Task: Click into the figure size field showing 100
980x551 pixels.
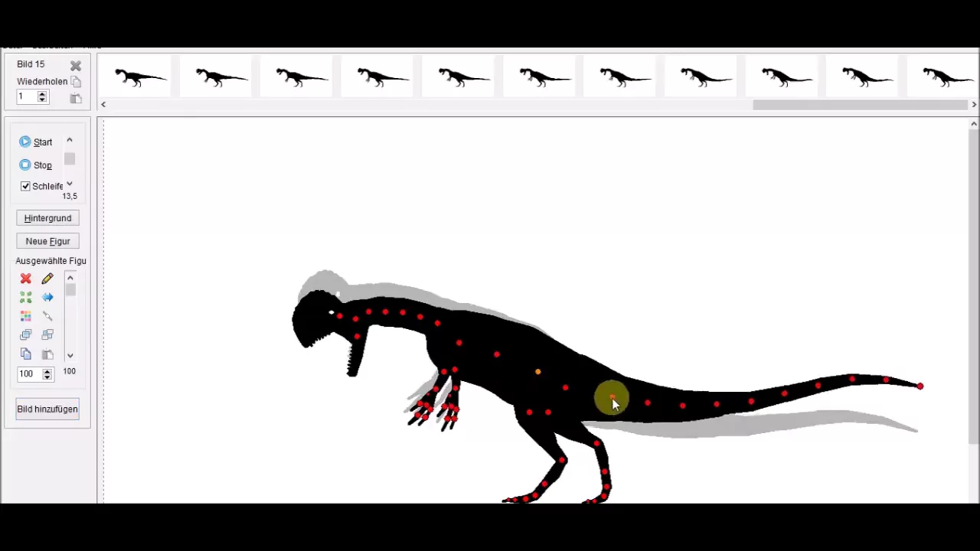Action: point(29,374)
